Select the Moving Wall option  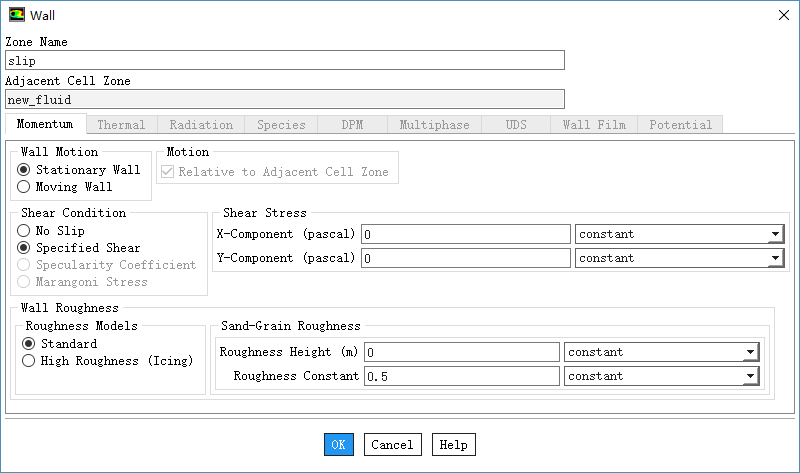click(24, 187)
